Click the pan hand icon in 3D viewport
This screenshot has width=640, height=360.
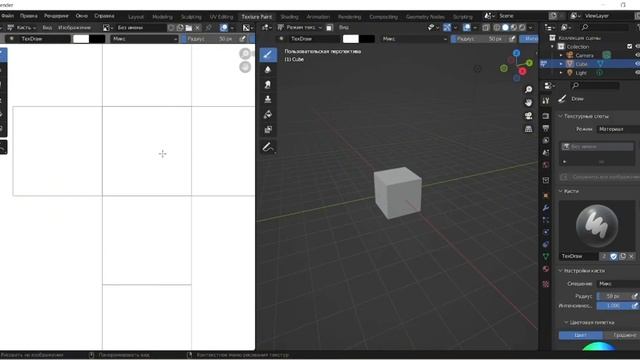click(x=528, y=102)
